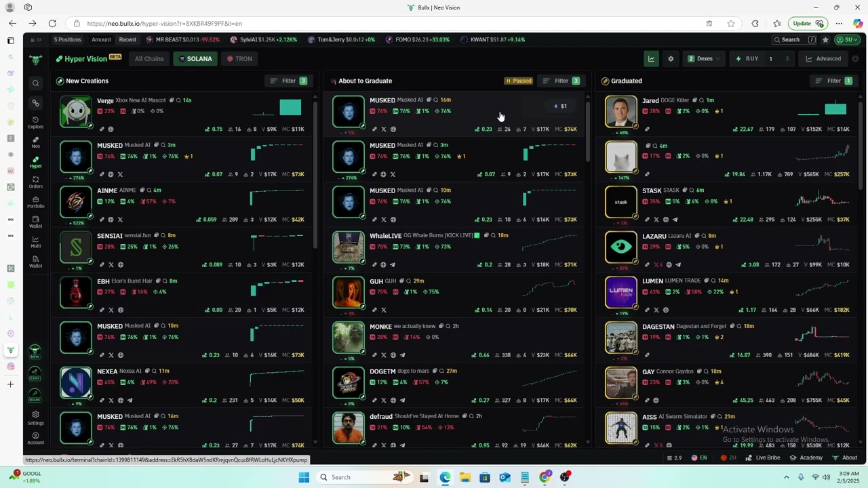Click the sidebar search magnifier icon
This screenshot has width=868, height=488.
[35, 83]
